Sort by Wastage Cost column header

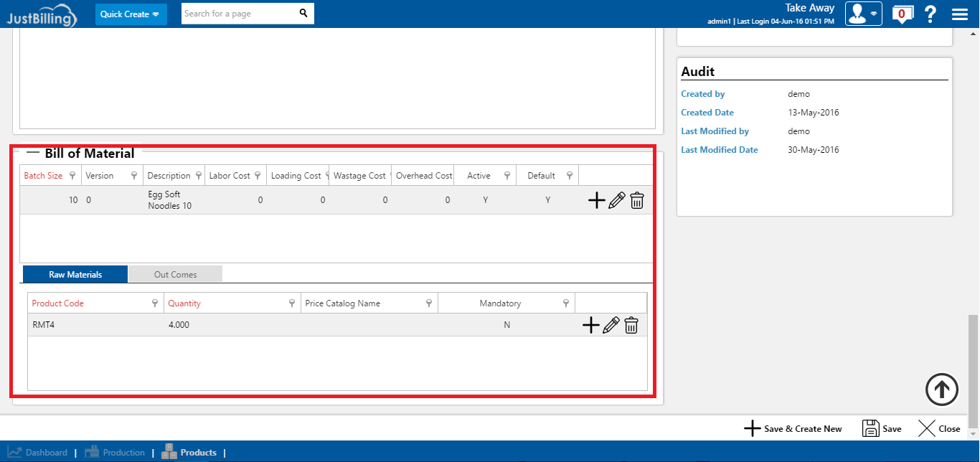point(359,176)
